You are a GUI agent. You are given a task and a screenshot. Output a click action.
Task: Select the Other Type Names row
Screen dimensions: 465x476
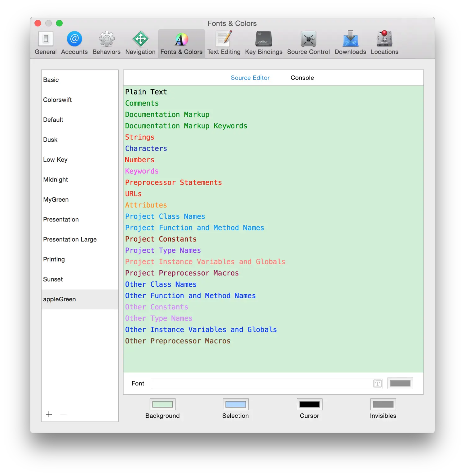(273, 318)
